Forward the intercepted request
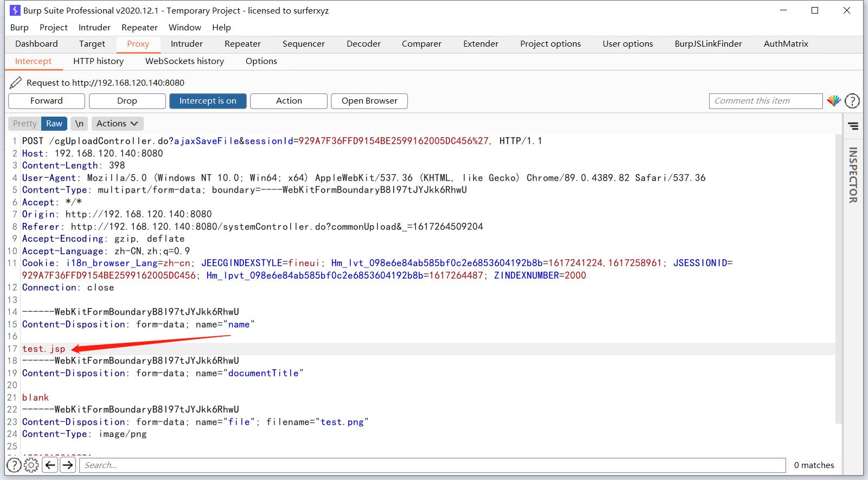 tap(47, 101)
